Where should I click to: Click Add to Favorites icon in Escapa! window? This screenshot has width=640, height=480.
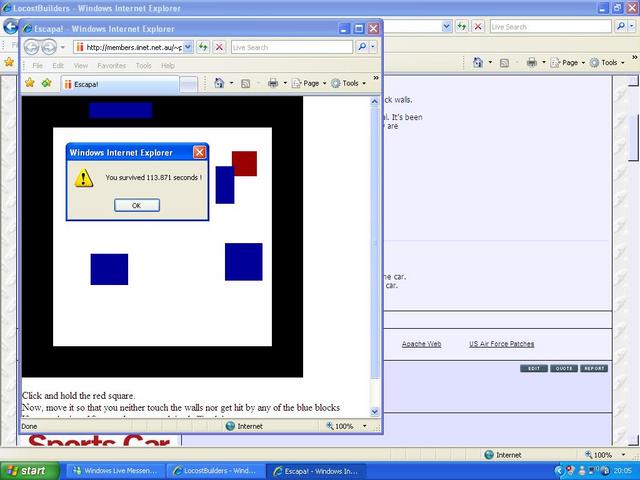[46, 83]
